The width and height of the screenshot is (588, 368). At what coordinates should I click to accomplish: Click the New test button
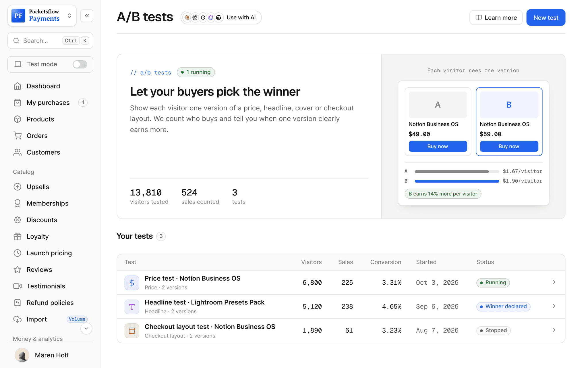tap(546, 18)
